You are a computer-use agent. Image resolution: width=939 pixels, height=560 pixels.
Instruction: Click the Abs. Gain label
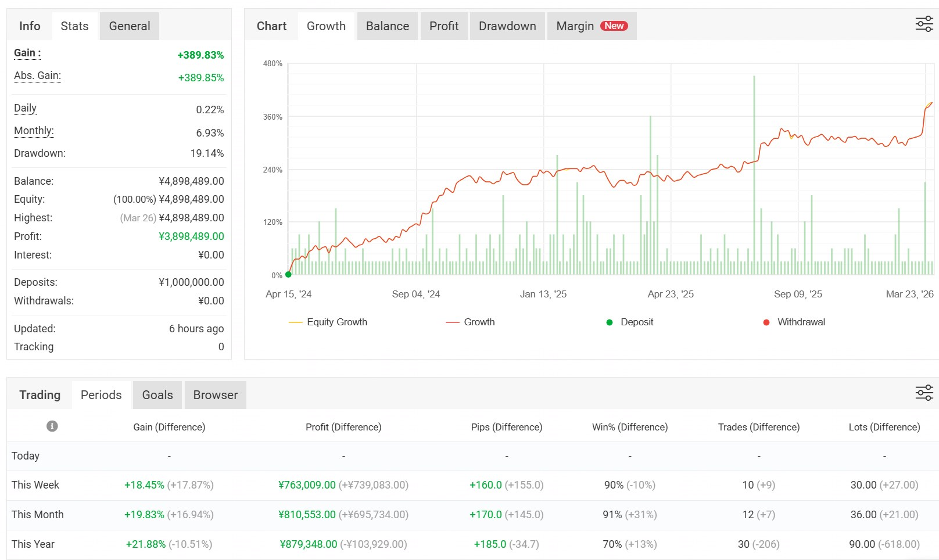37,76
